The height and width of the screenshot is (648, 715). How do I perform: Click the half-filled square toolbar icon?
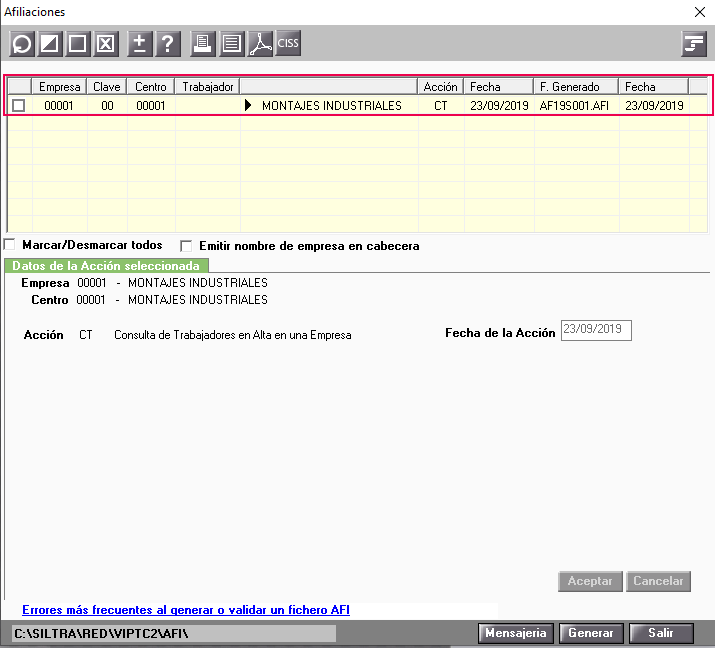click(50, 44)
